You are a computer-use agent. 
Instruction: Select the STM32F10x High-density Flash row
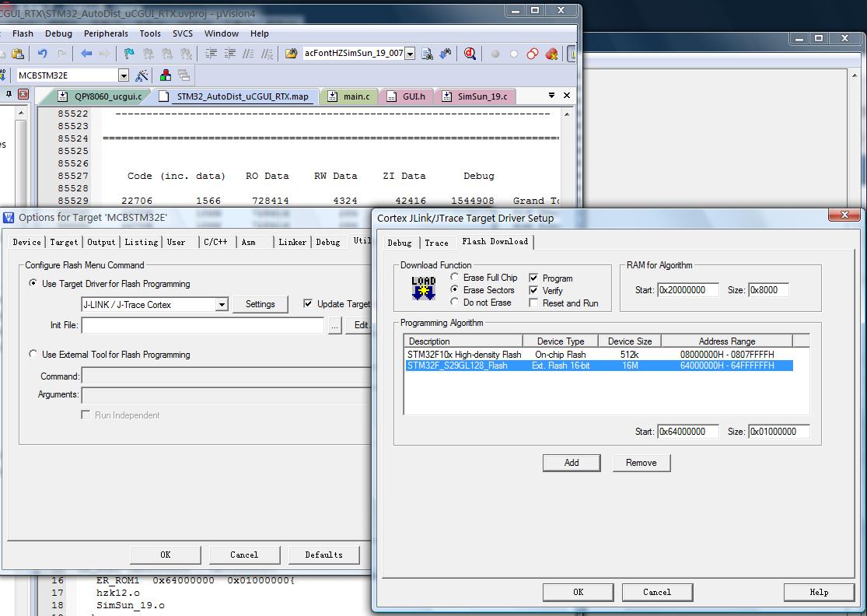(x=599, y=355)
